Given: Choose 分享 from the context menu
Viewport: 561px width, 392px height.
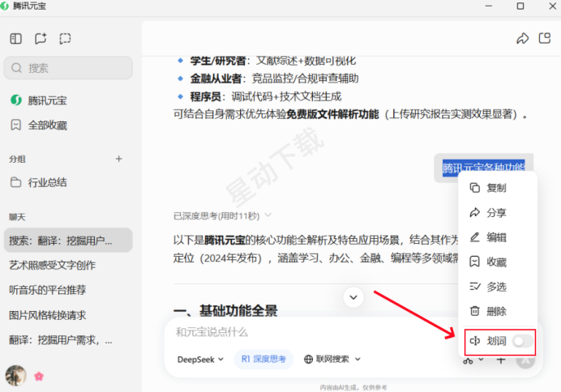Looking at the screenshot, I should [x=497, y=213].
